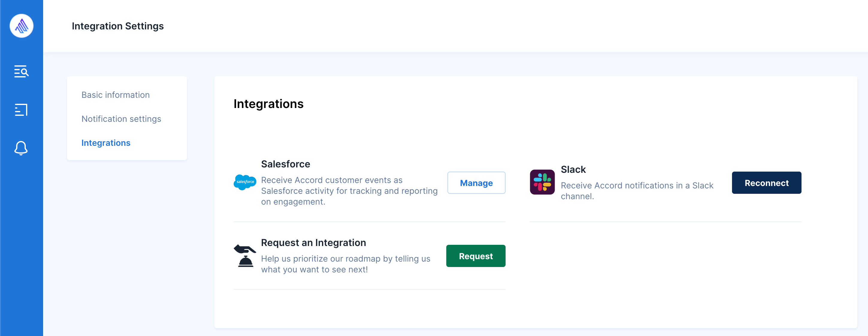Click the Slack heading
This screenshot has height=336, width=868.
[x=573, y=169]
